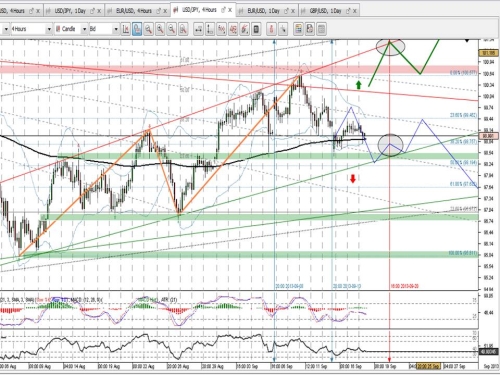The image size is (500, 375).
Task: Toggle the highlighted cursor mode button
Action: tap(137, 29)
